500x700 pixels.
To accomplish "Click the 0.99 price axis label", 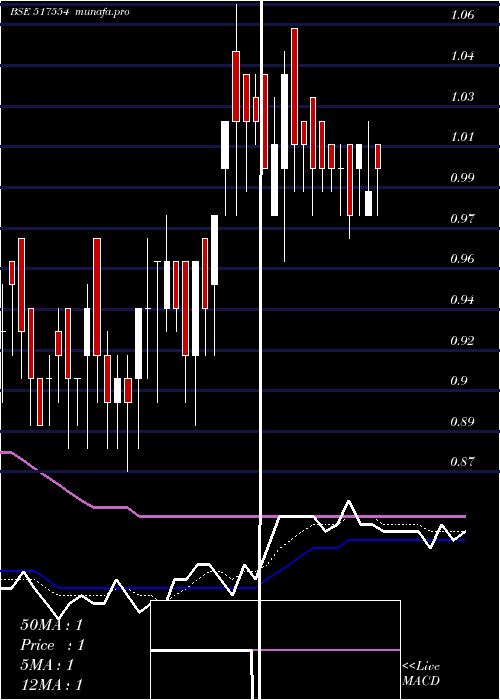I will 462,178.
